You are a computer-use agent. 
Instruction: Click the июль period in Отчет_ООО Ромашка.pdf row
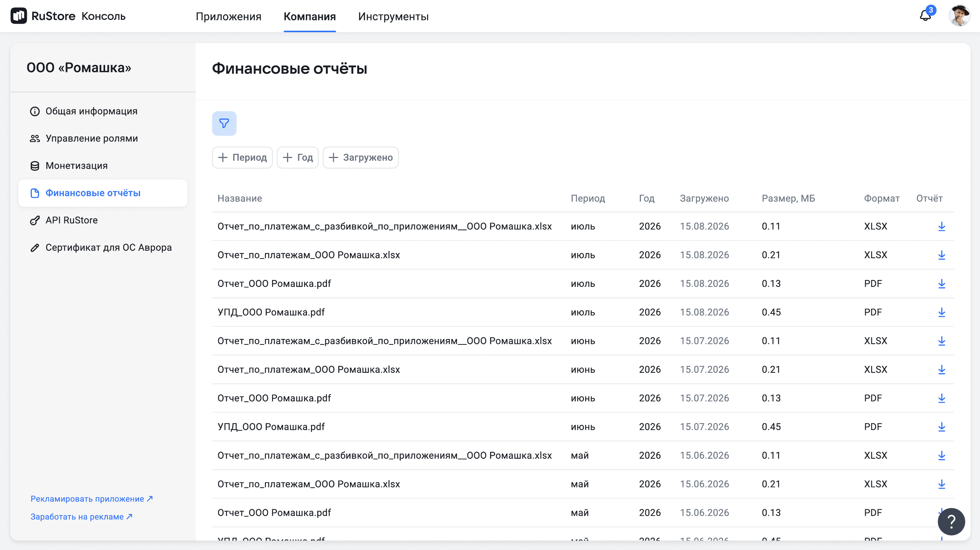tap(583, 284)
